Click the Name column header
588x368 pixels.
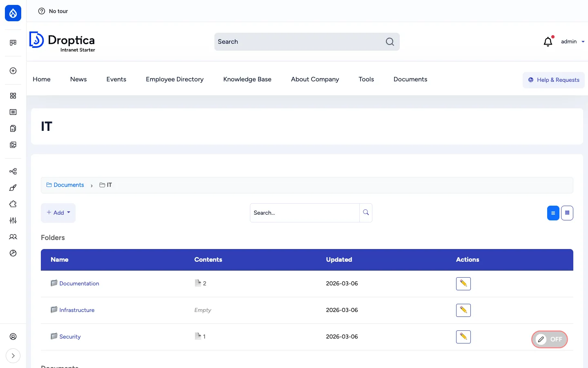pyautogui.click(x=60, y=260)
